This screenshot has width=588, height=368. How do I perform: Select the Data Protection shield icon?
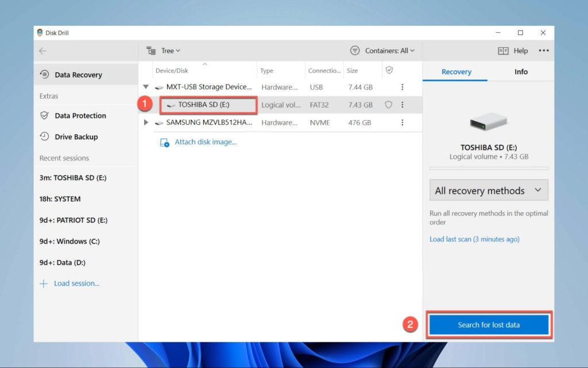[x=45, y=116]
